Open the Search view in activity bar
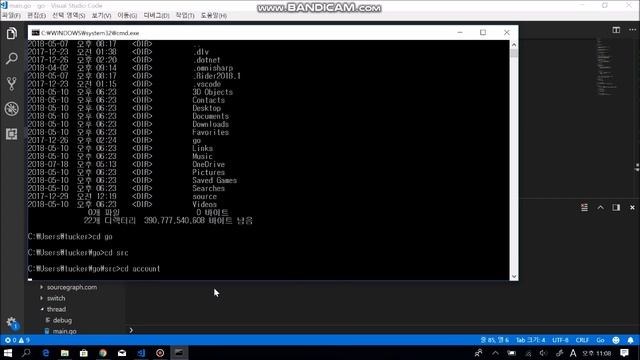 pos(11,58)
